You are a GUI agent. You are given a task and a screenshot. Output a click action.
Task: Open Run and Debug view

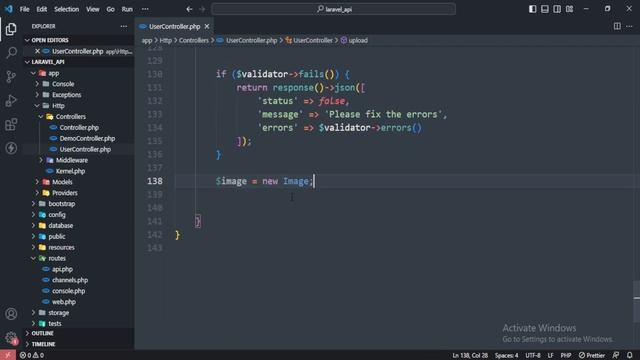pos(11,100)
